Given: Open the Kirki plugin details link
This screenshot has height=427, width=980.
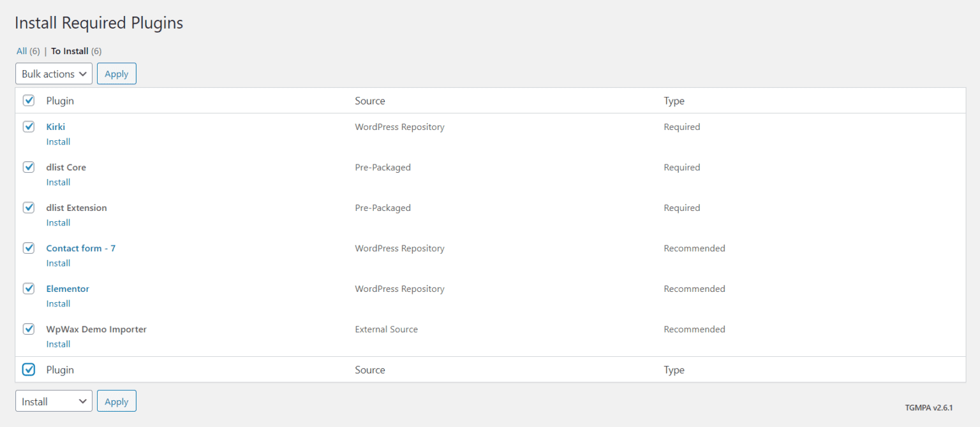Looking at the screenshot, I should coord(56,126).
